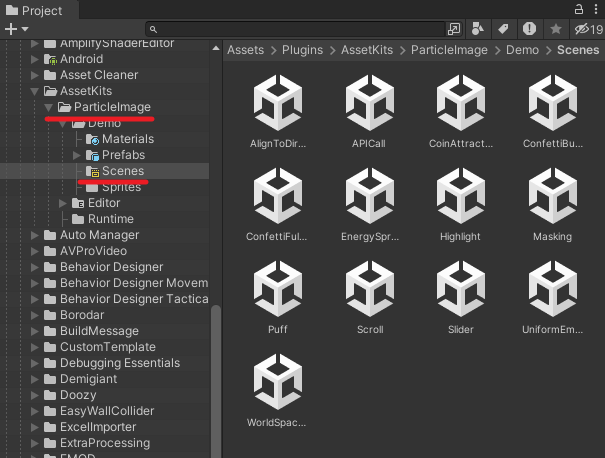Collapse the ParticleImage folder
The height and width of the screenshot is (458, 605).
[x=49, y=107]
